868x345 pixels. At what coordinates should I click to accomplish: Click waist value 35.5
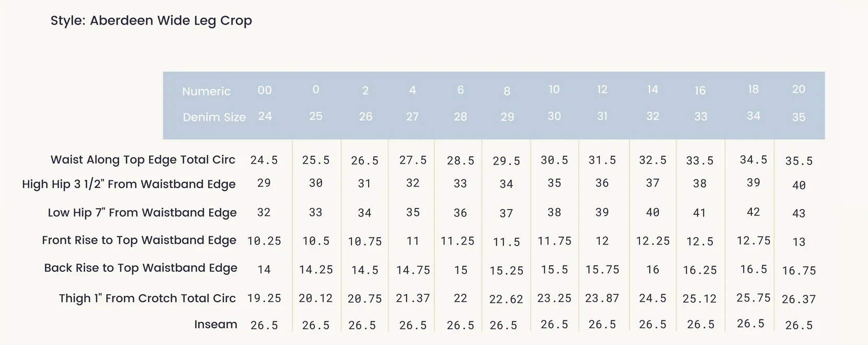pos(799,161)
